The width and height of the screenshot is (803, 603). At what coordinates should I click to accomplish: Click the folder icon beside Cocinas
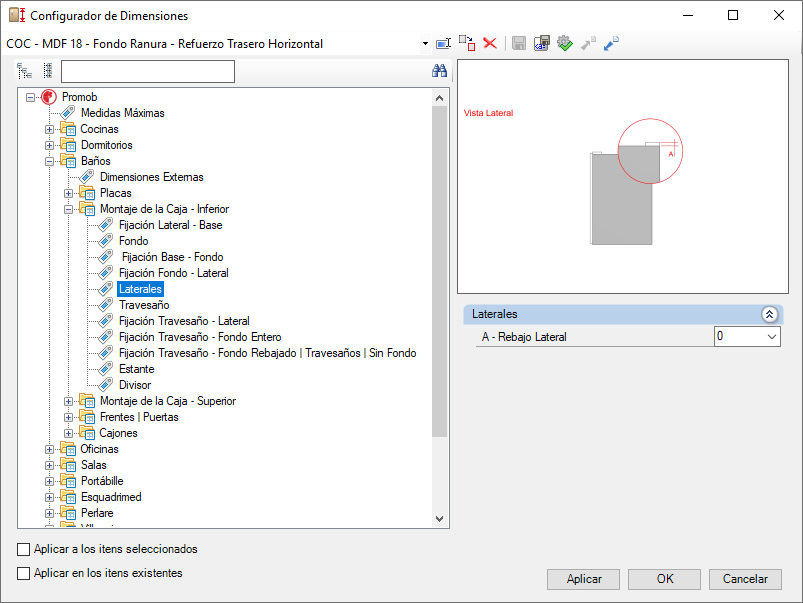pyautogui.click(x=68, y=129)
